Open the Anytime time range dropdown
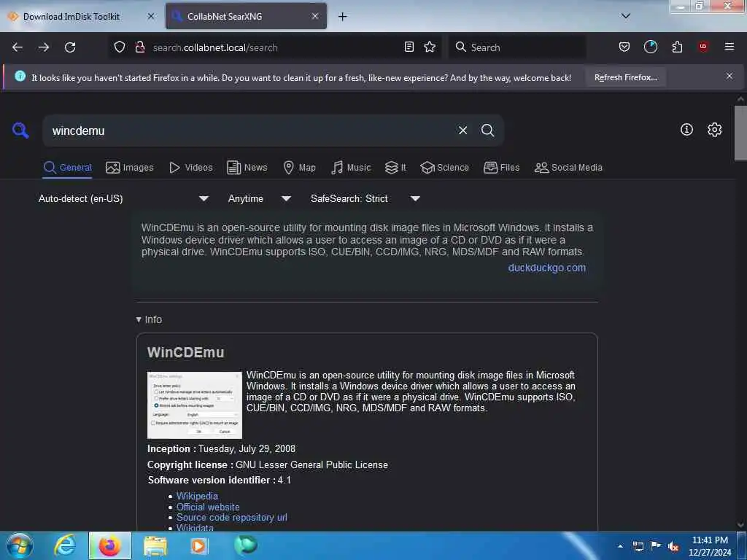 tap(259, 198)
